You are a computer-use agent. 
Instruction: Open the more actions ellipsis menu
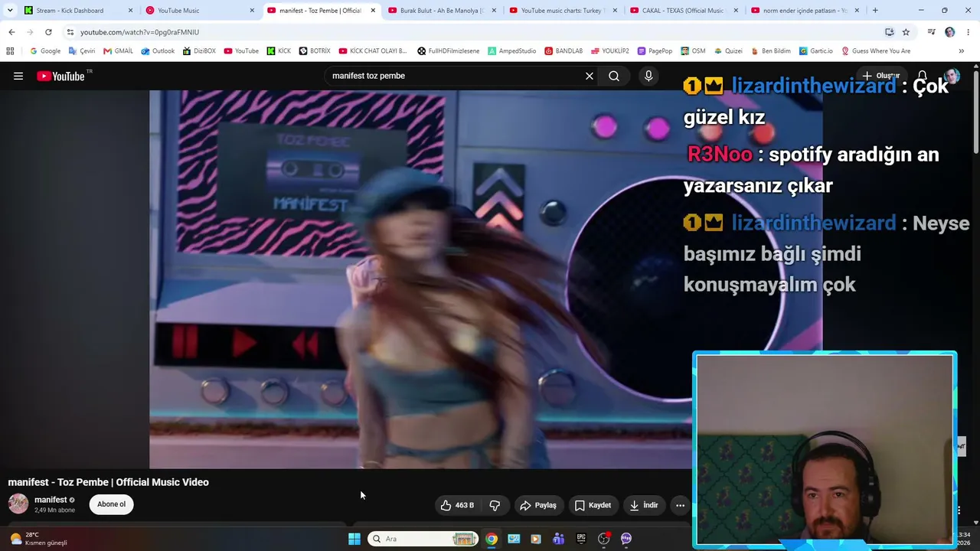pos(680,505)
